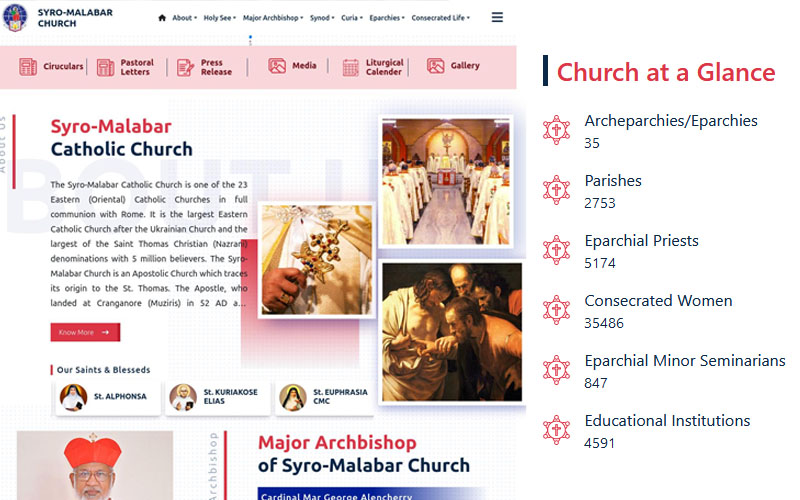Open the Gallery link
The image size is (800, 500).
465,66
